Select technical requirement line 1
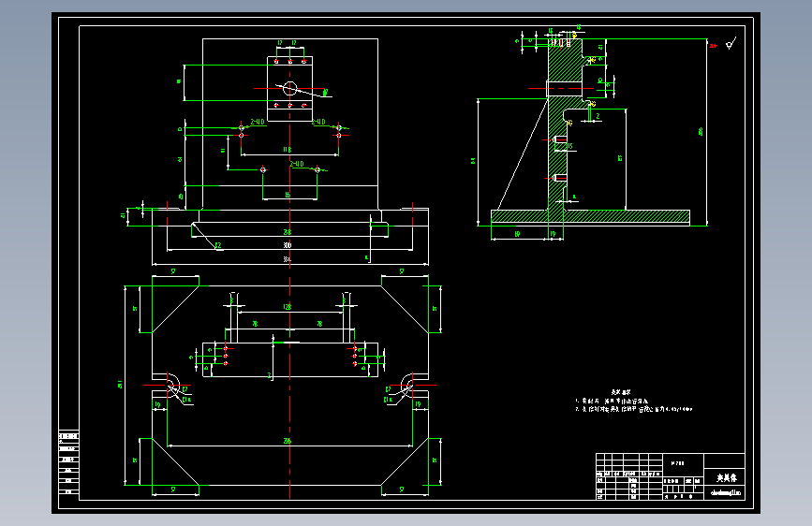The height and width of the screenshot is (526, 812). [x=612, y=401]
